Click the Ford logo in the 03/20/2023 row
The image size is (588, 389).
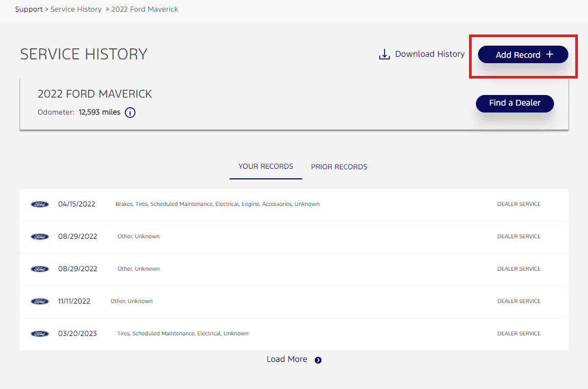(40, 333)
